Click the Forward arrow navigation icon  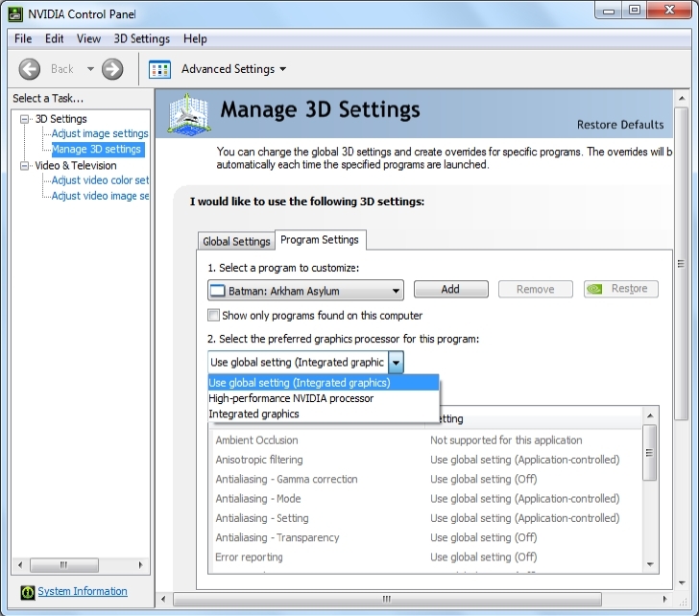[x=112, y=69]
